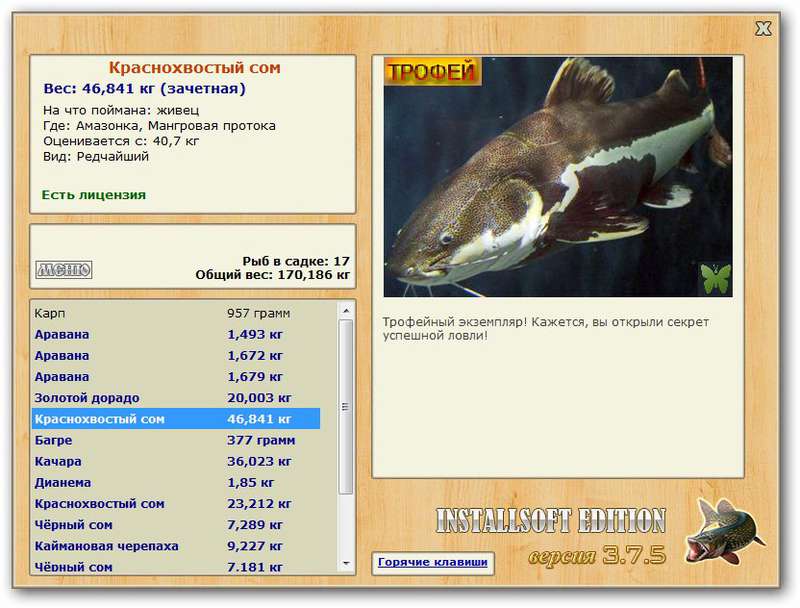The width and height of the screenshot is (800, 608).
Task: Select the Качара 36,023 кг row
Action: [x=176, y=461]
